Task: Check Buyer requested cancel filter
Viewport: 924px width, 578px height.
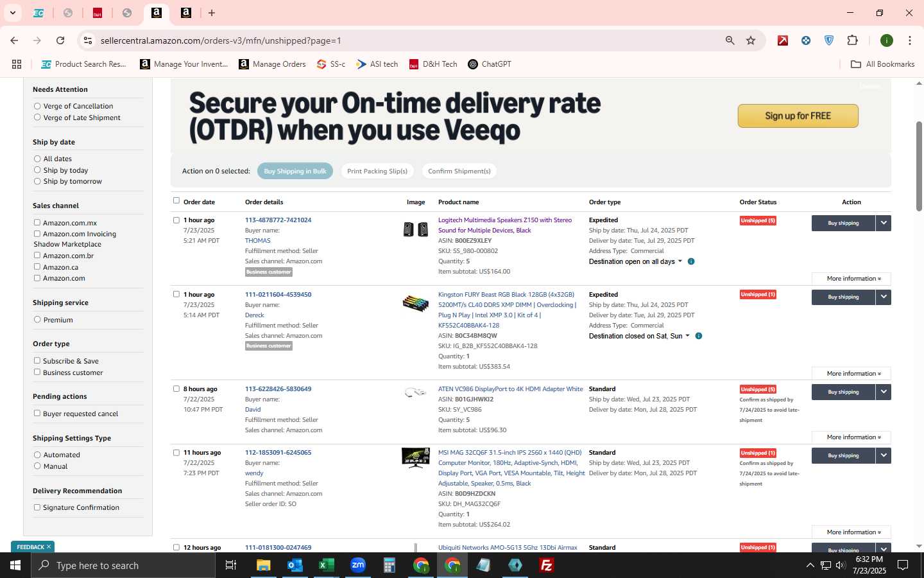Action: 37,413
